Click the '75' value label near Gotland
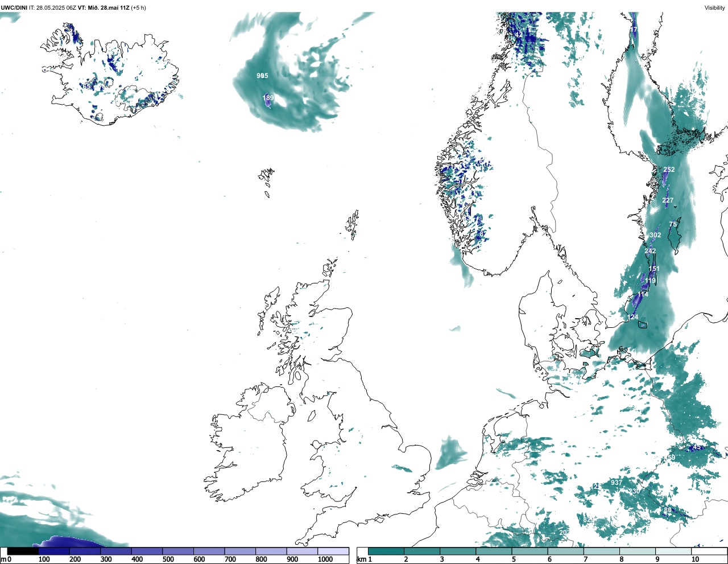Viewport: 728px width, 564px height. (673, 224)
